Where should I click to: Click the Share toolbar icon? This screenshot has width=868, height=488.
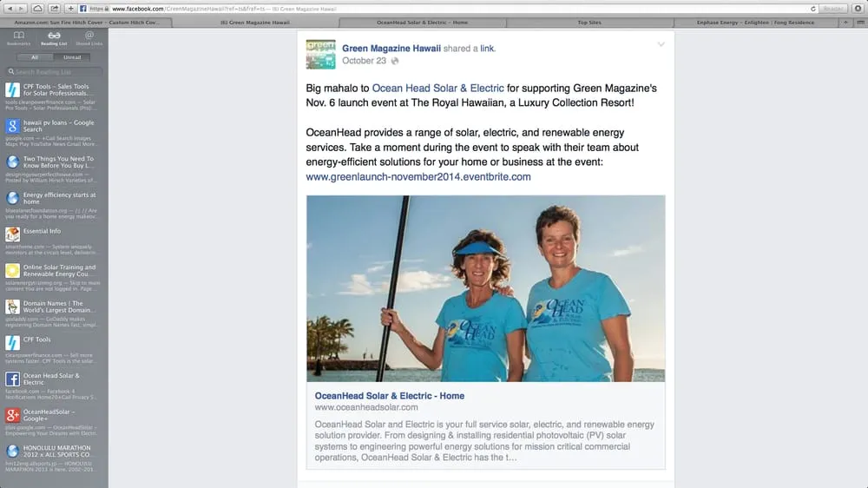[x=54, y=9]
